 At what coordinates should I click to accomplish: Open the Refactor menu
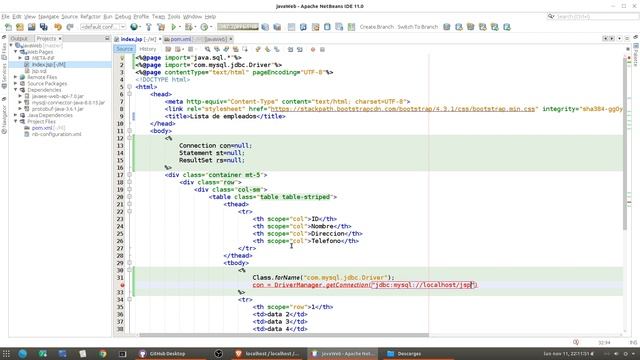click(x=90, y=17)
